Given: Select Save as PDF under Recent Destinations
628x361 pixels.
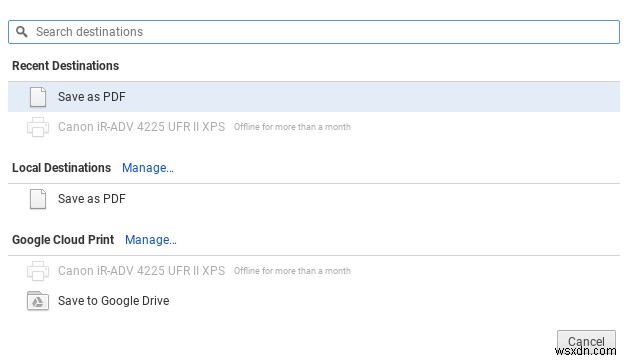Looking at the screenshot, I should pos(314,97).
